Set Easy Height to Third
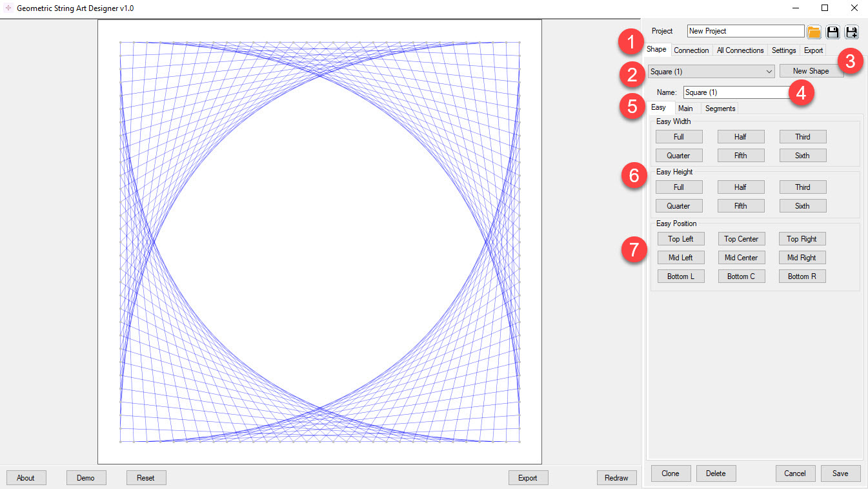Viewport: 868px width, 489px height. [802, 187]
